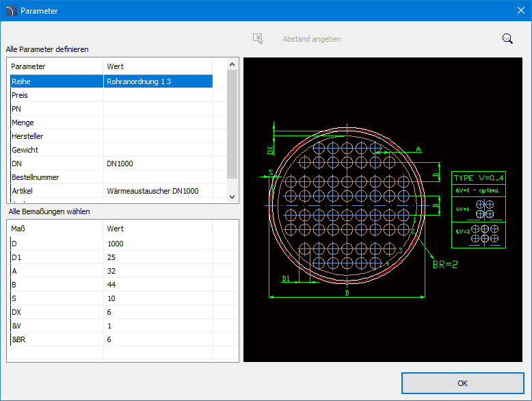
Task: Edit the &BR value 6
Action: 157,339
